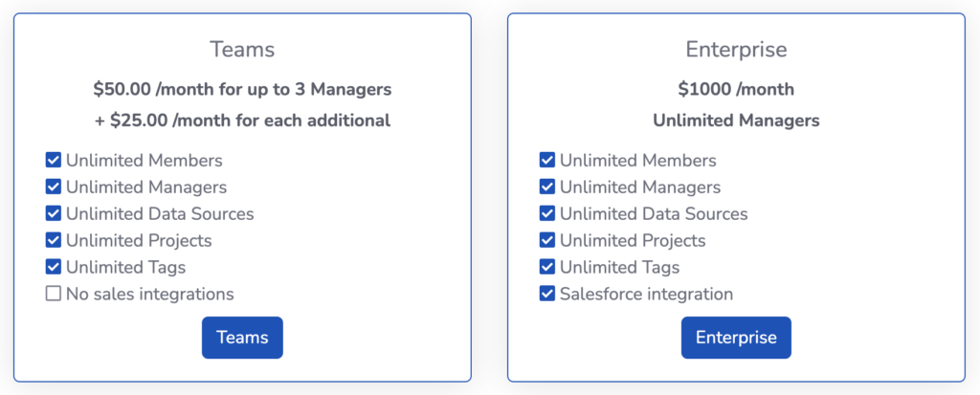Check the No sales integrations checkbox
This screenshot has width=980, height=395.
tap(54, 294)
